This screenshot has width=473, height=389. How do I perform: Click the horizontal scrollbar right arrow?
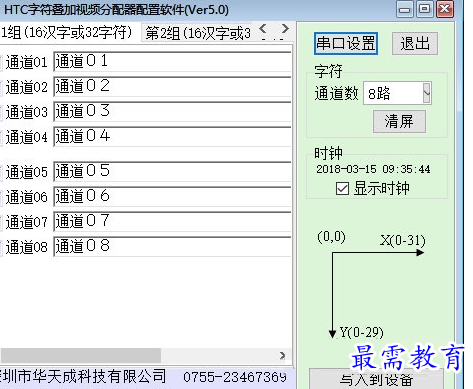[282, 355]
